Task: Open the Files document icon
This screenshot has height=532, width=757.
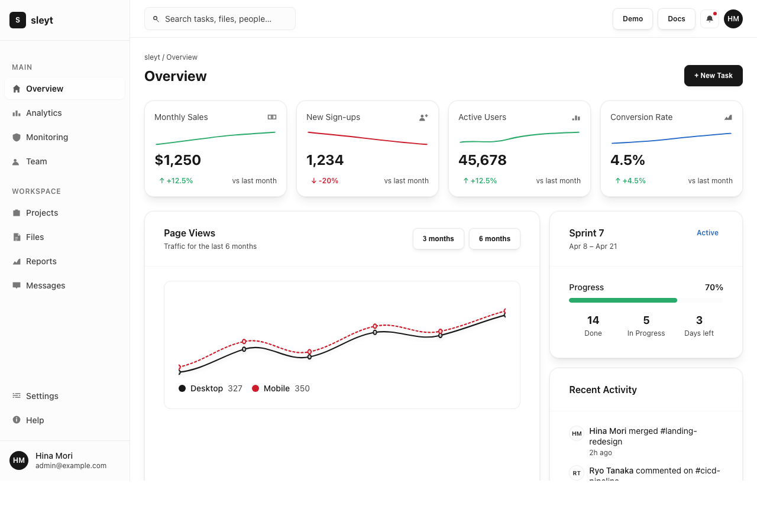Action: point(17,237)
